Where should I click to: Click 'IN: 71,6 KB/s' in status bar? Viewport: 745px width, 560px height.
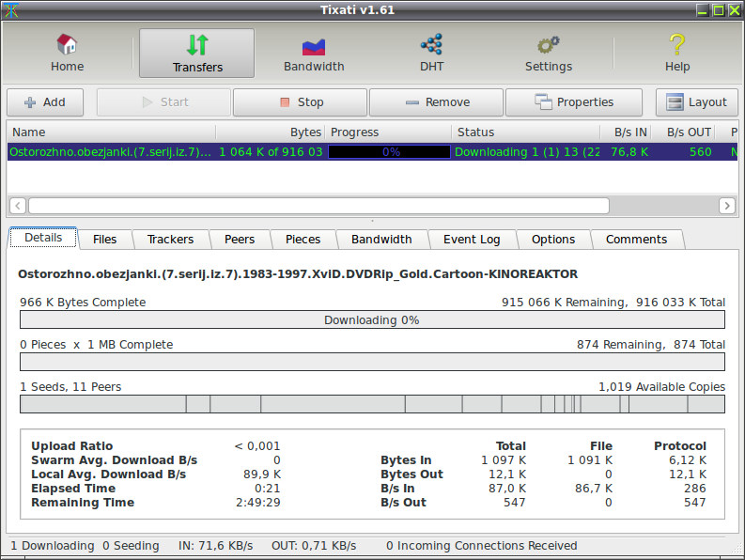click(x=216, y=546)
